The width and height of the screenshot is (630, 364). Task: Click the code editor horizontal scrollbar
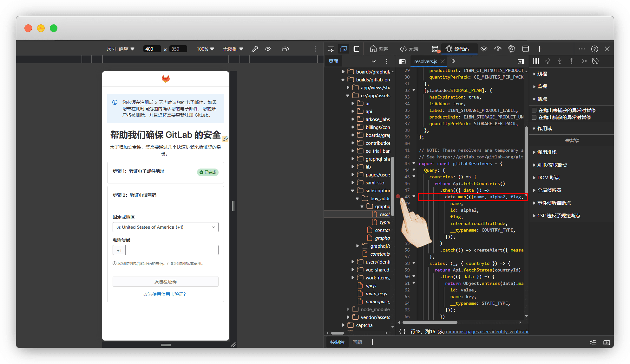pos(430,322)
